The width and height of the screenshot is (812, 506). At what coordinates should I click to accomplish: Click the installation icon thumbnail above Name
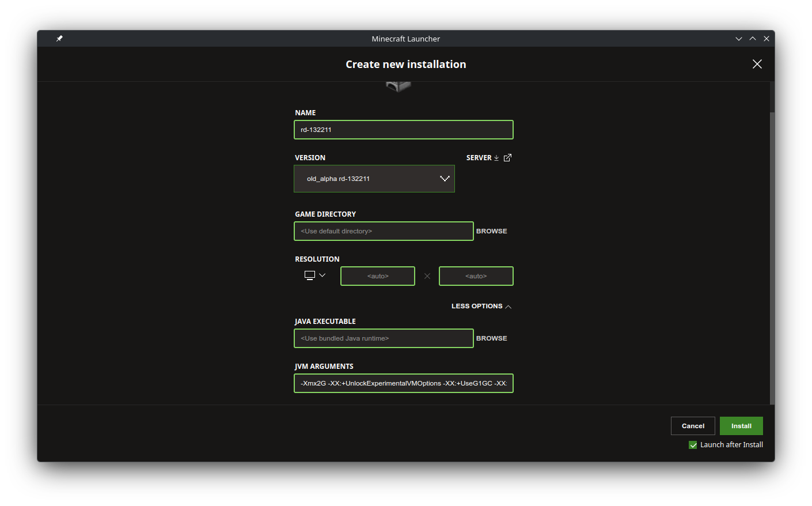tap(399, 87)
